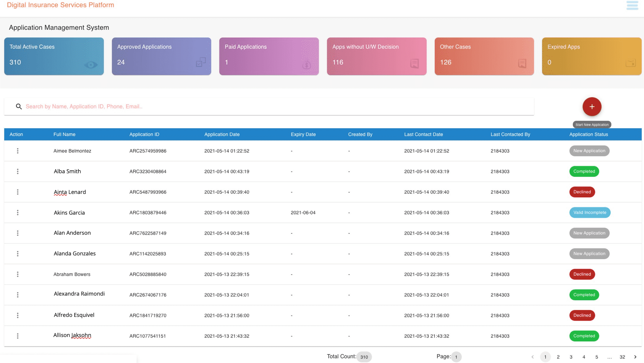
Task: Click the checkbox icon on Approved Applications card
Action: [201, 62]
